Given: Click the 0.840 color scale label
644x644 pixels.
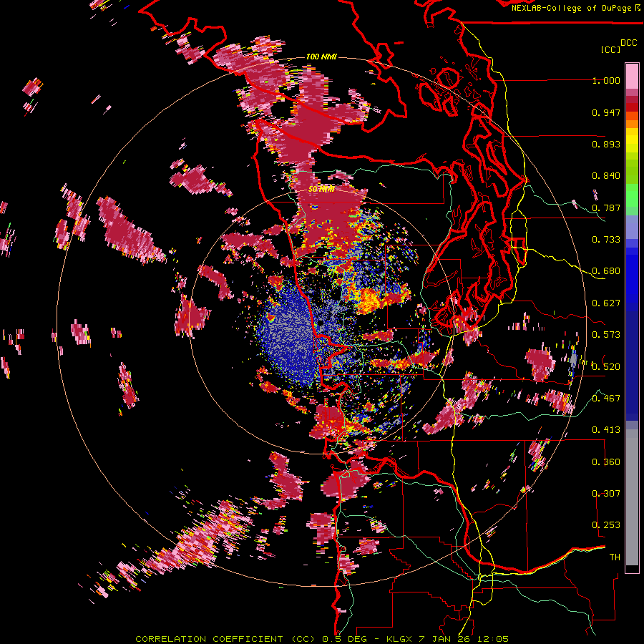Looking at the screenshot, I should coord(606,176).
